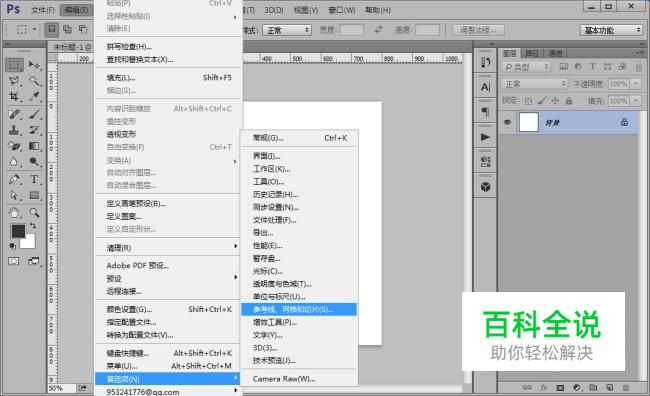Delete layer with the trash icon
650x396 pixels.
(626, 388)
